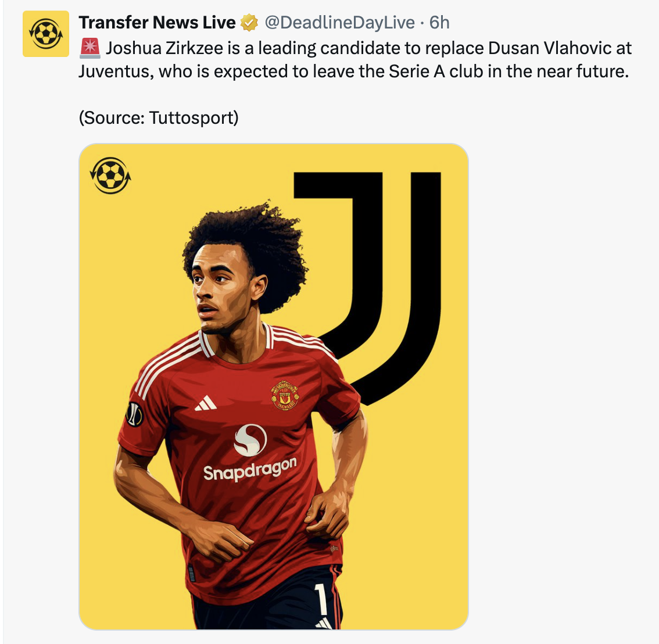Click the Snapdragon text on the jersey
Viewport: 659px width, 644px height.
250,469
